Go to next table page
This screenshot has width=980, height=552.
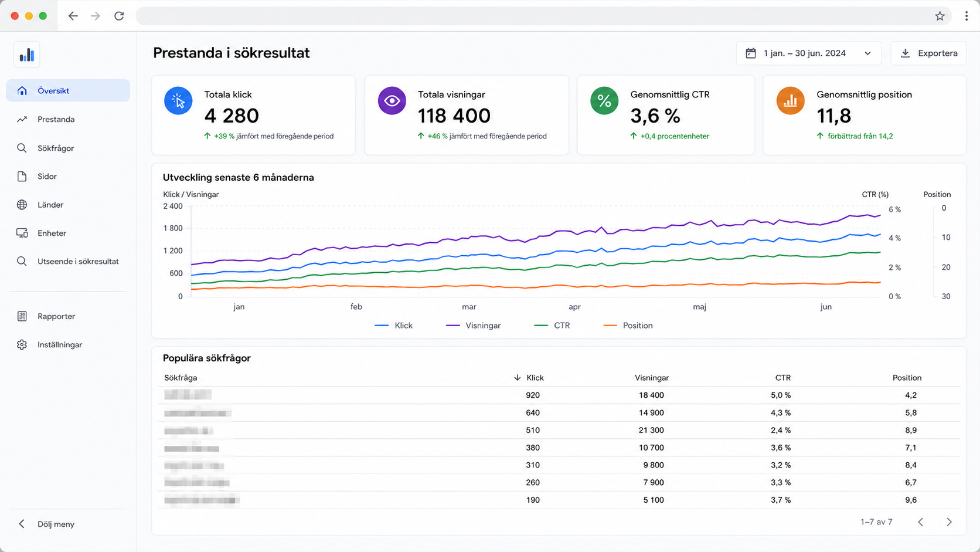click(949, 522)
